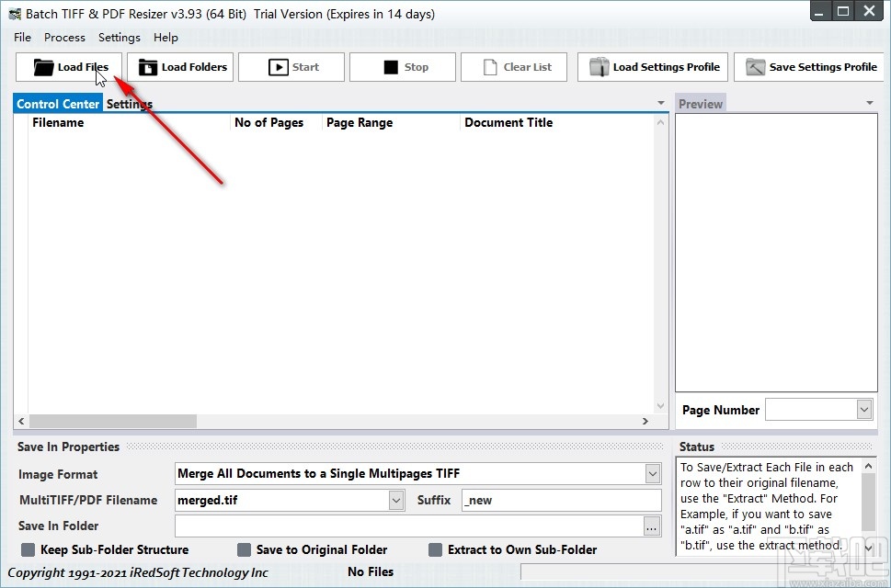Click the Save Settings Profile icon button
891x588 pixels.
tap(754, 66)
